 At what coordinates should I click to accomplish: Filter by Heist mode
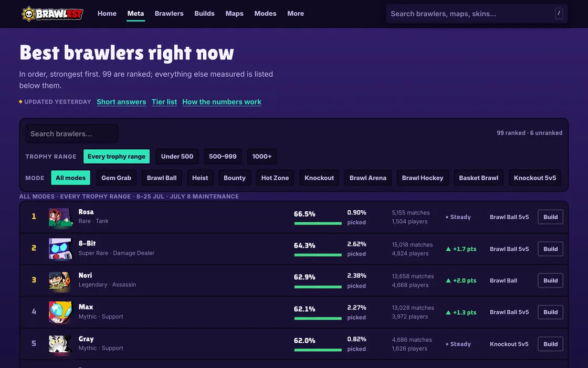point(200,178)
